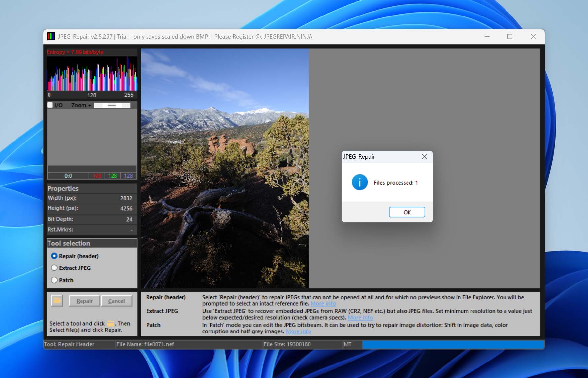Click the zoom minus sign beside the slider
This screenshot has width=588, height=378.
[133, 105]
